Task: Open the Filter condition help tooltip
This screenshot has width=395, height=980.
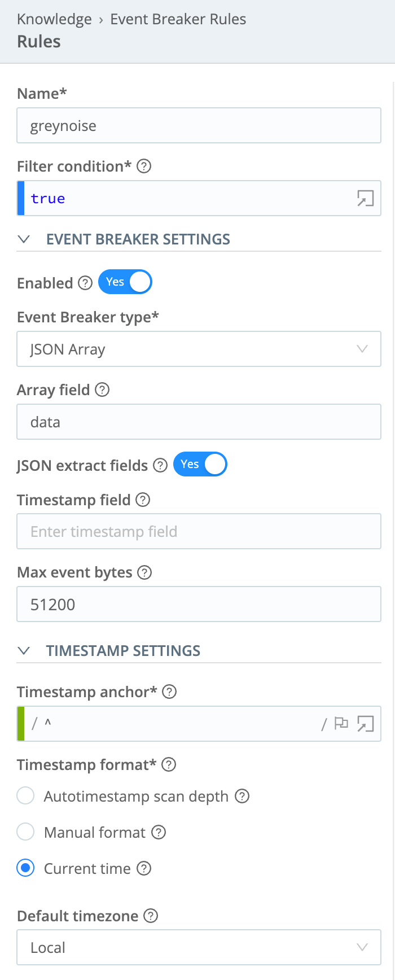Action: click(144, 166)
